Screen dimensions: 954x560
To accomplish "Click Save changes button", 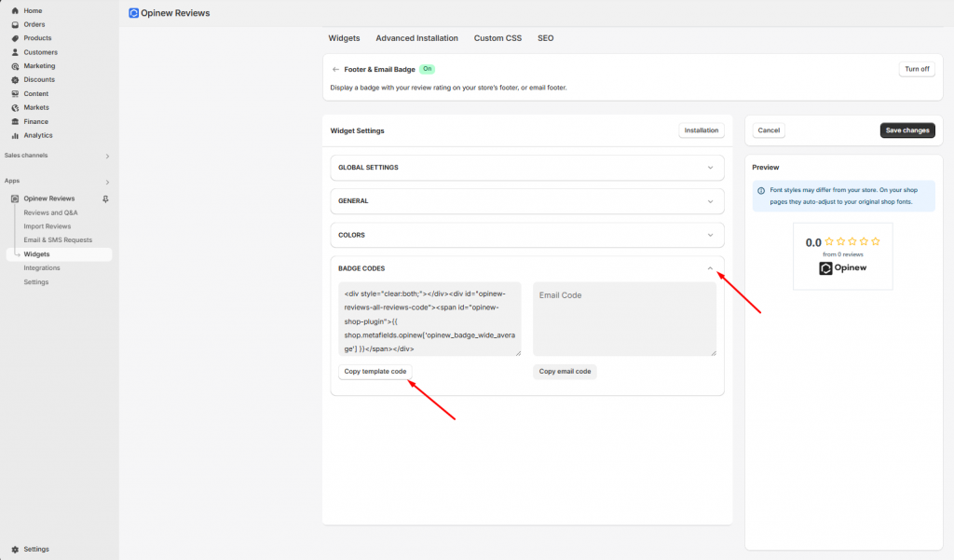I will (907, 130).
